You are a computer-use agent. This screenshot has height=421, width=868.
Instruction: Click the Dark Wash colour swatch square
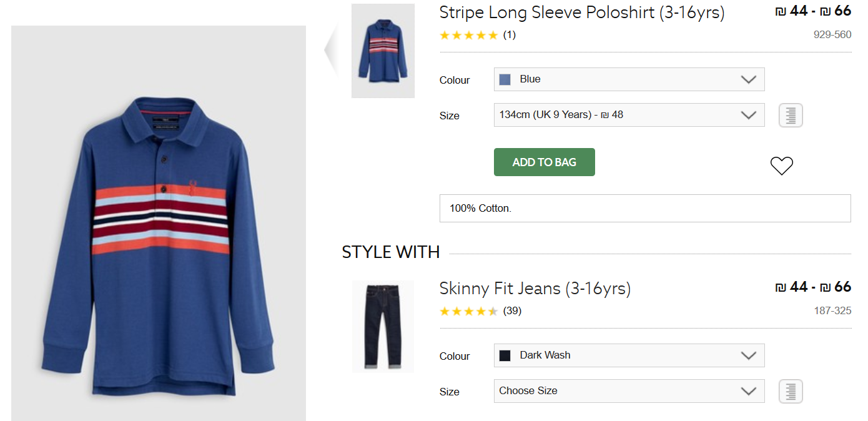[505, 355]
